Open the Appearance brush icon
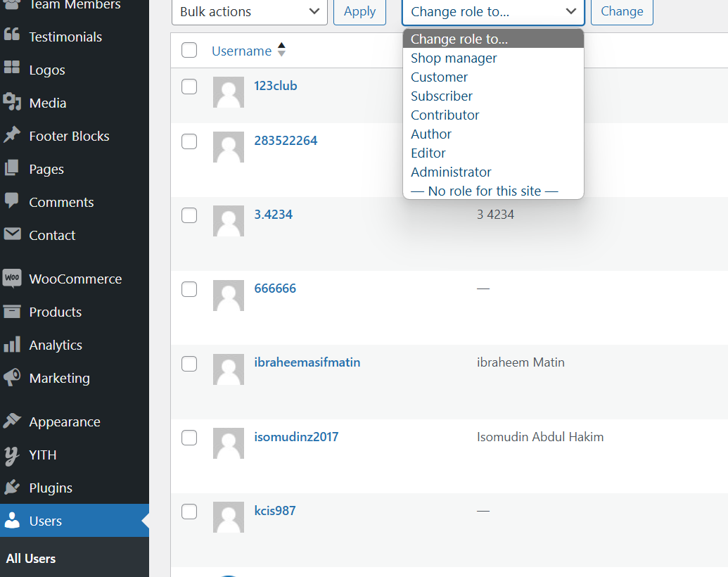The image size is (728, 577). click(13, 421)
